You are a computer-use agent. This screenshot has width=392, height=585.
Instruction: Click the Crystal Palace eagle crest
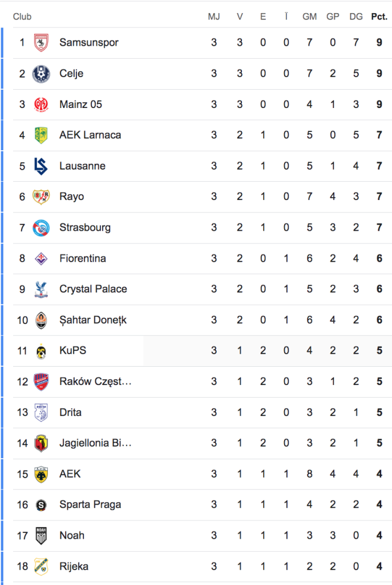click(41, 289)
